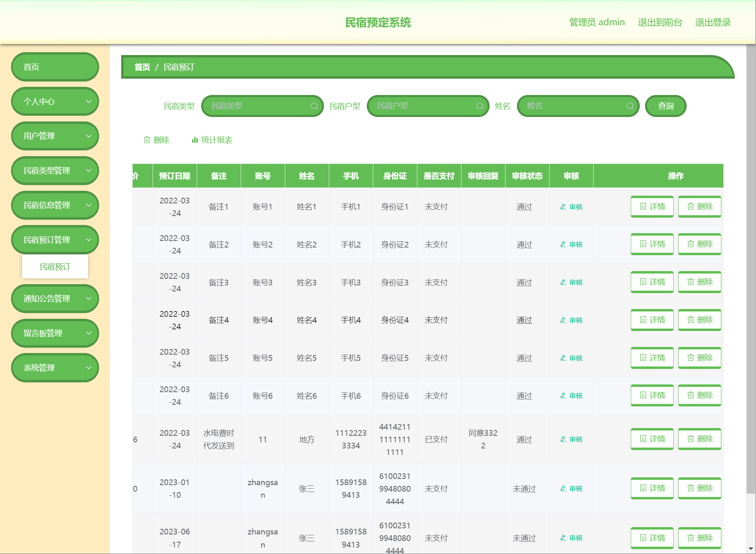The height and width of the screenshot is (554, 756).
Task: Open 详情 for 2023-06-17 张三 row
Action: [652, 538]
